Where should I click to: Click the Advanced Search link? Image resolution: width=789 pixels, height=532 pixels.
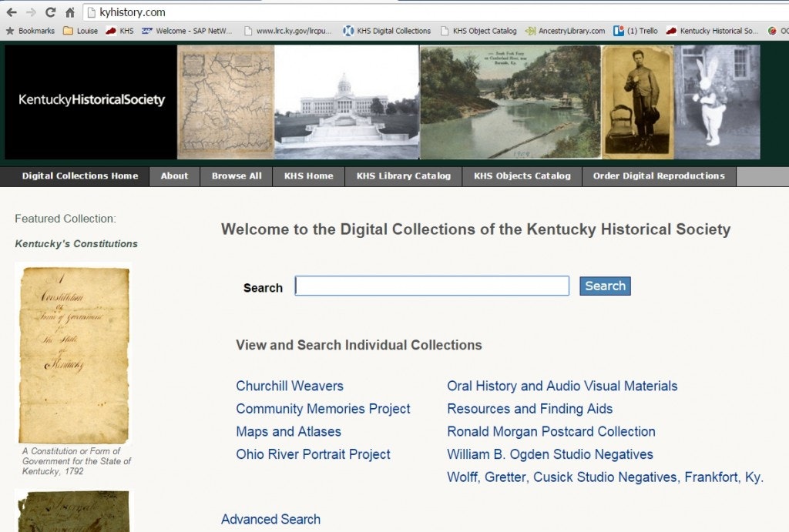coord(270,520)
